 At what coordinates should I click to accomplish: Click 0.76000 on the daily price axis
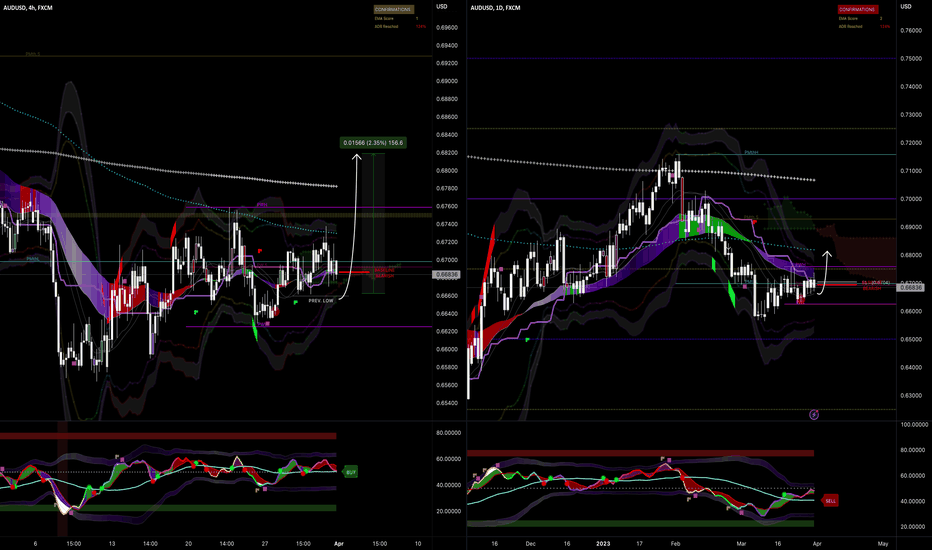(911, 31)
